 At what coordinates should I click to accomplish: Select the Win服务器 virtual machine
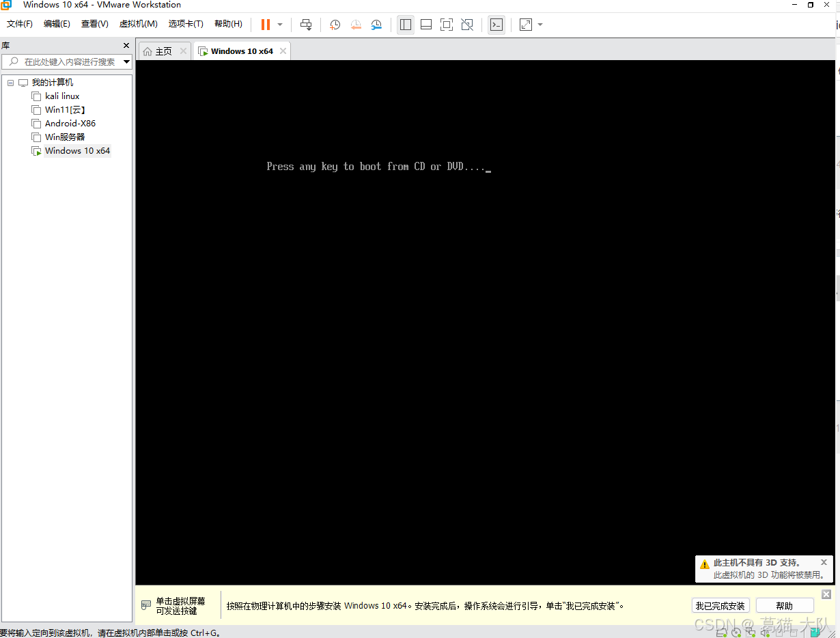(65, 137)
